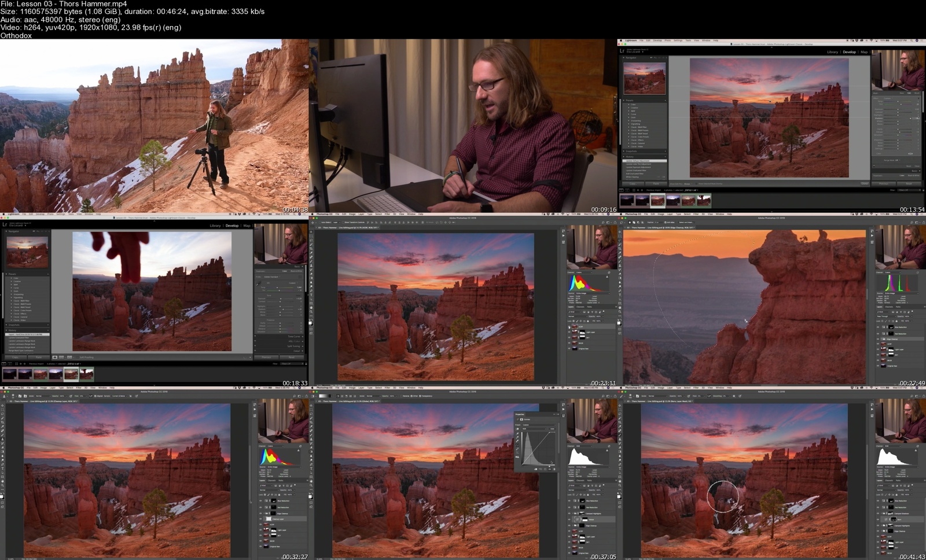Select the Zoom tool in the 00:37:05 frame
Screen dimensions: 926x560
coord(311,485)
